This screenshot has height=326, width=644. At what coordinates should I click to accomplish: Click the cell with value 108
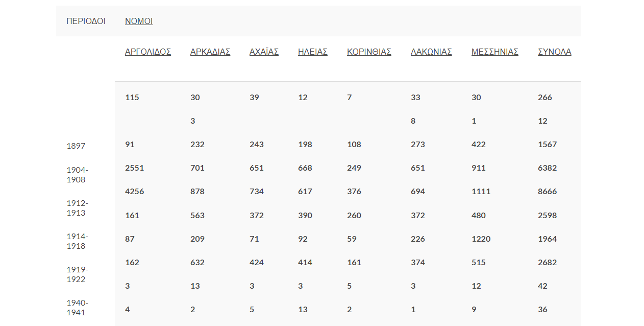[x=354, y=145]
